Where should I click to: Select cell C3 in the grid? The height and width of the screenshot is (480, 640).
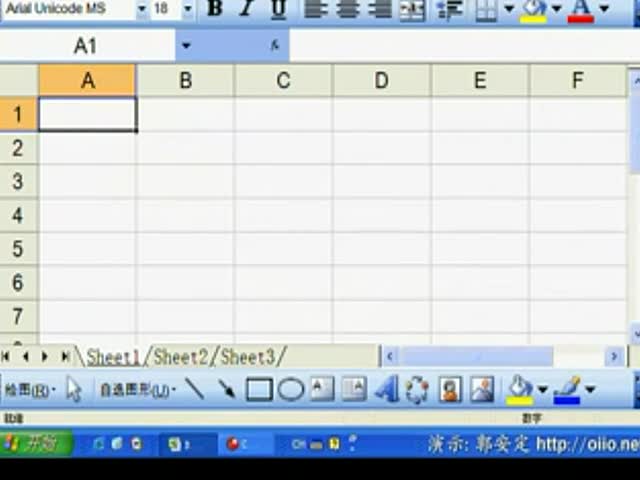[283, 182]
